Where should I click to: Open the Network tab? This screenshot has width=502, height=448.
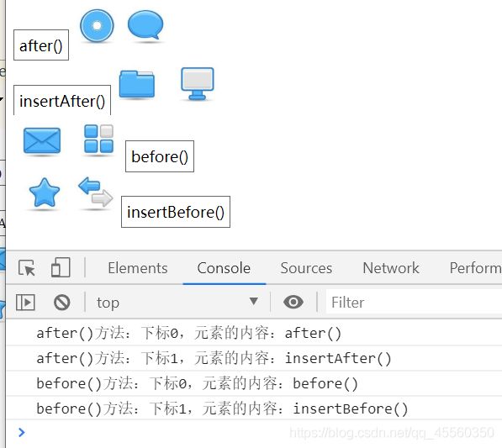coord(391,268)
